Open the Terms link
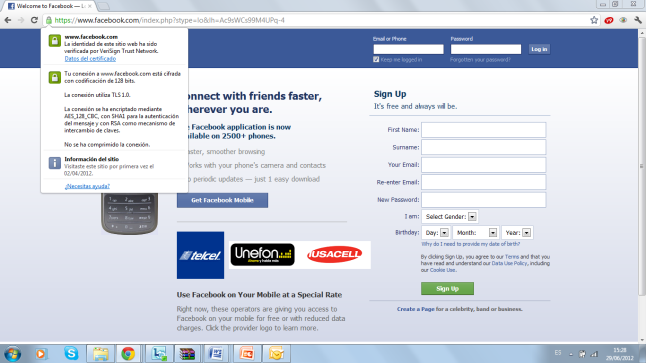646x363 pixels. tap(512, 257)
